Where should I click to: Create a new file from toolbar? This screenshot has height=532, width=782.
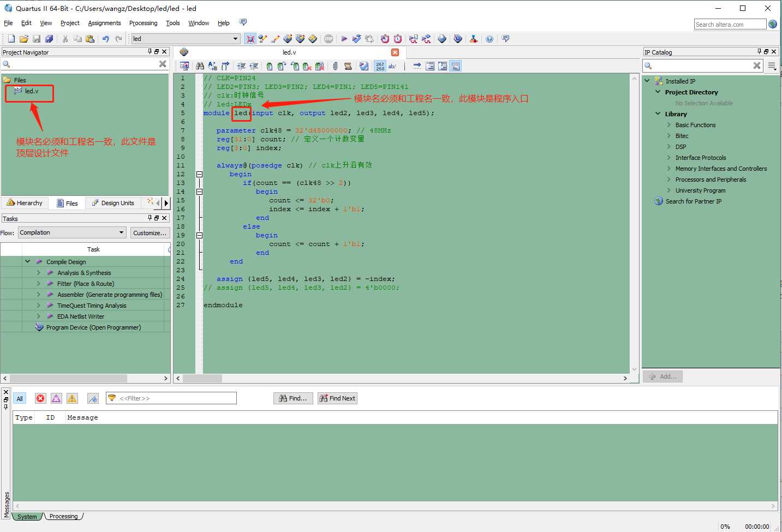11,39
